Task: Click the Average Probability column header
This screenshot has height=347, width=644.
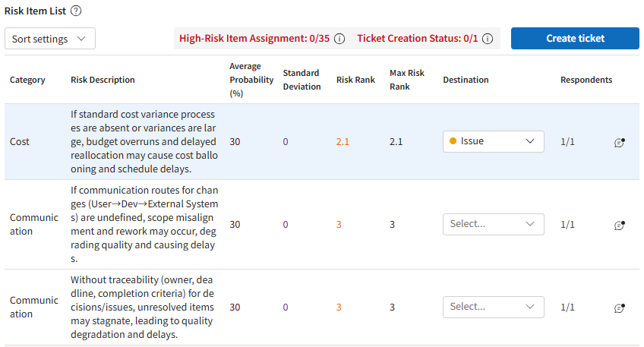Action: click(251, 80)
